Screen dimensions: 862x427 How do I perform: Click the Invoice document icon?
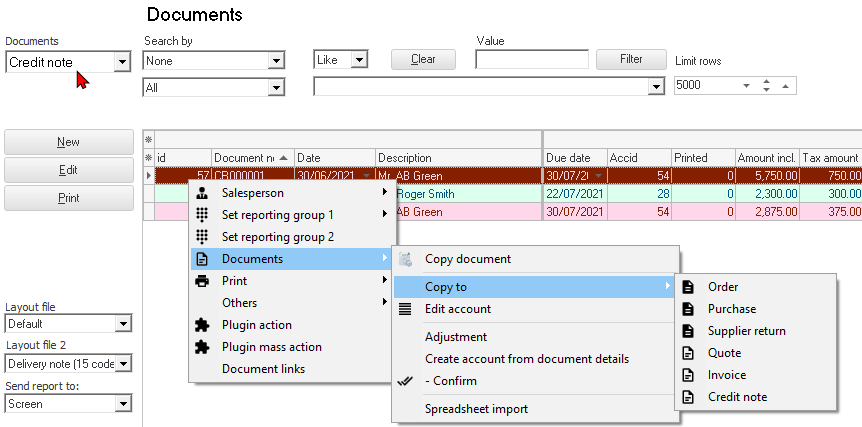pos(688,375)
